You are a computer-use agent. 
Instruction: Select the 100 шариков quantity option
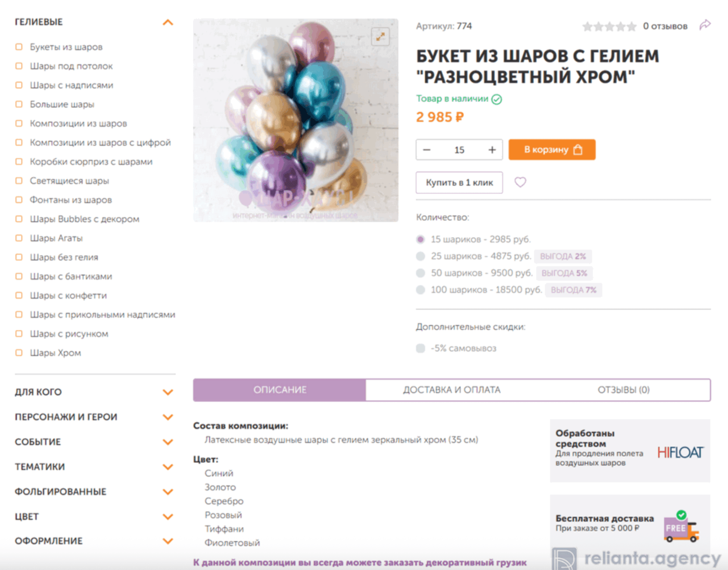[420, 290]
